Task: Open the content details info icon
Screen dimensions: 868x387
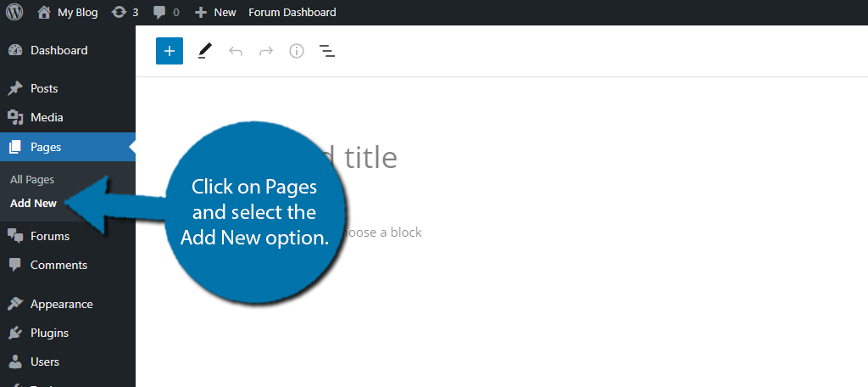Action: coord(297,52)
